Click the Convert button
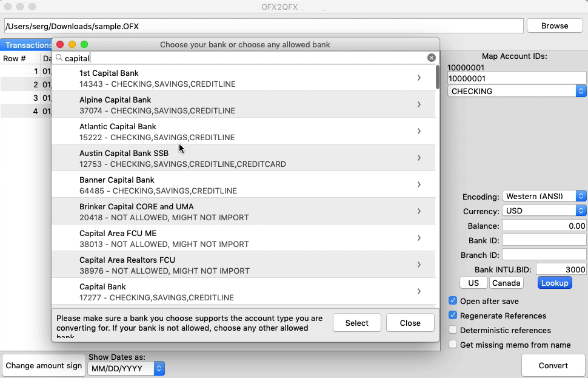This screenshot has width=588, height=378. tap(553, 365)
